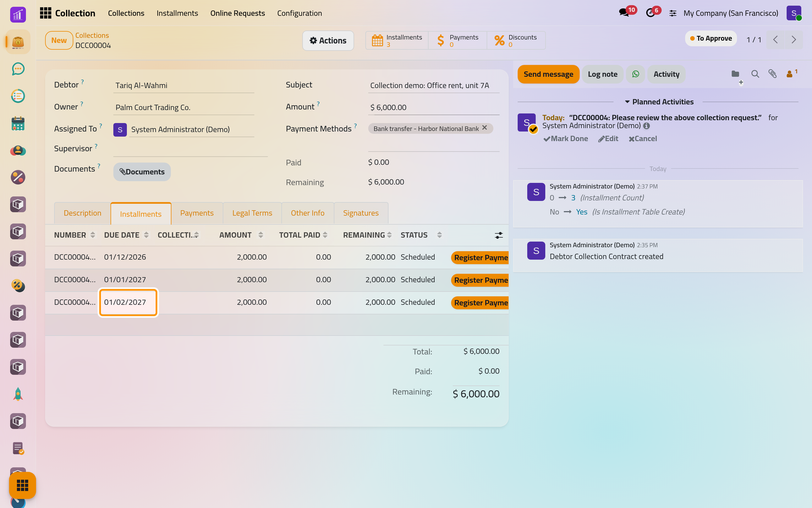Click the Documents button

click(142, 172)
